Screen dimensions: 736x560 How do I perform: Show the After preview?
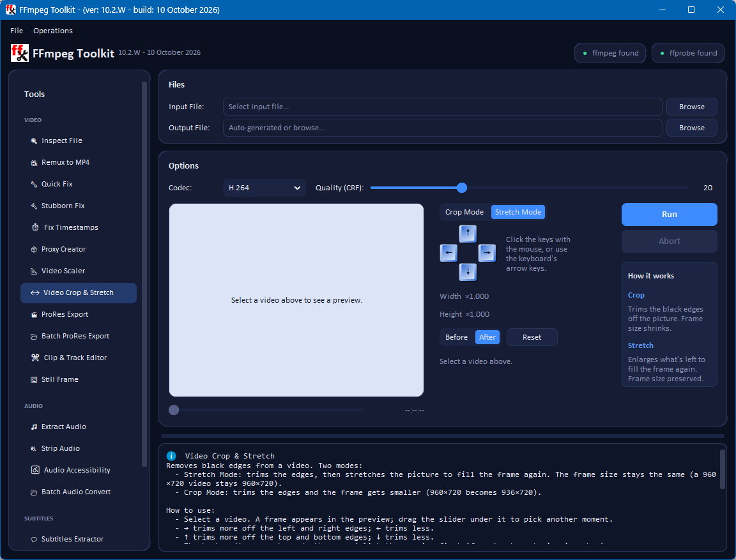click(x=487, y=337)
